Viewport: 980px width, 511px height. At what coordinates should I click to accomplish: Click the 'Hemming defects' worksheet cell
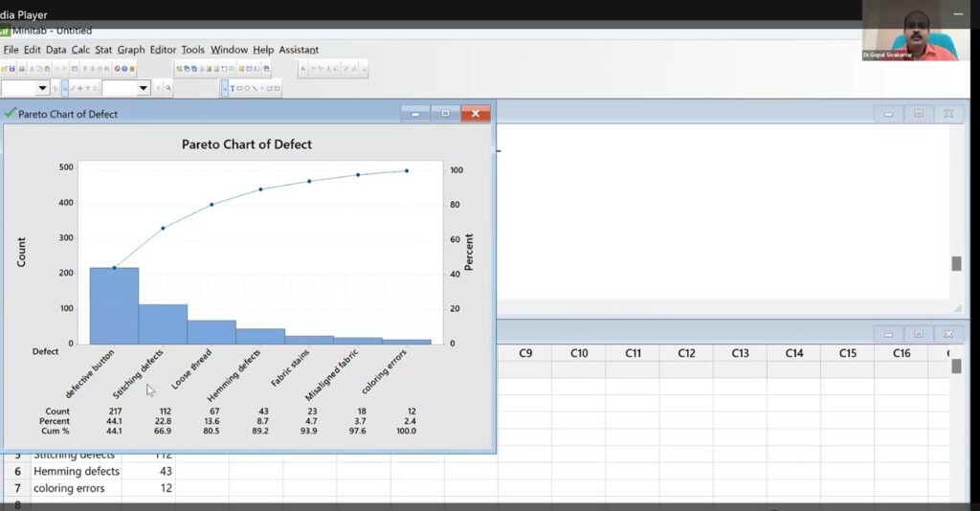77,472
